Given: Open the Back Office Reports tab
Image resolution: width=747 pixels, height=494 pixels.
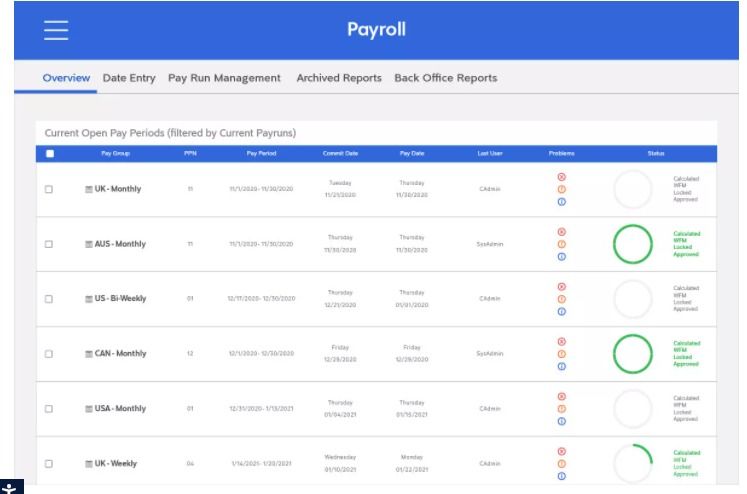Looking at the screenshot, I should tap(446, 78).
